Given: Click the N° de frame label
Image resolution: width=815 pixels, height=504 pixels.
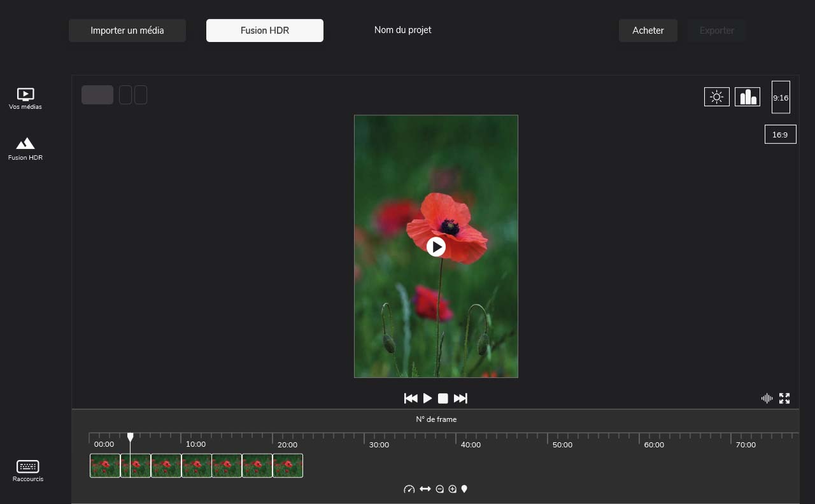Looking at the screenshot, I should click(436, 419).
